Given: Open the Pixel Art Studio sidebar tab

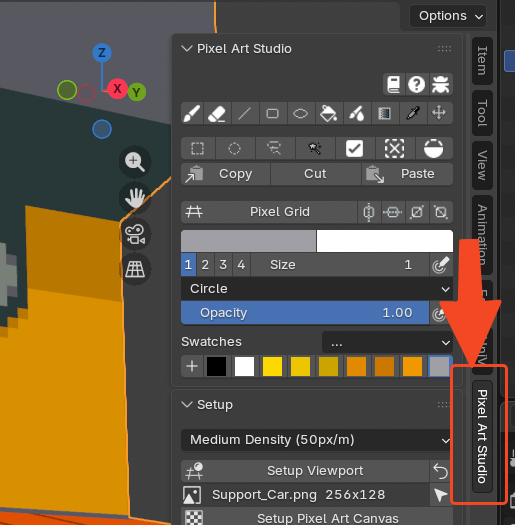Looking at the screenshot, I should click(x=482, y=436).
